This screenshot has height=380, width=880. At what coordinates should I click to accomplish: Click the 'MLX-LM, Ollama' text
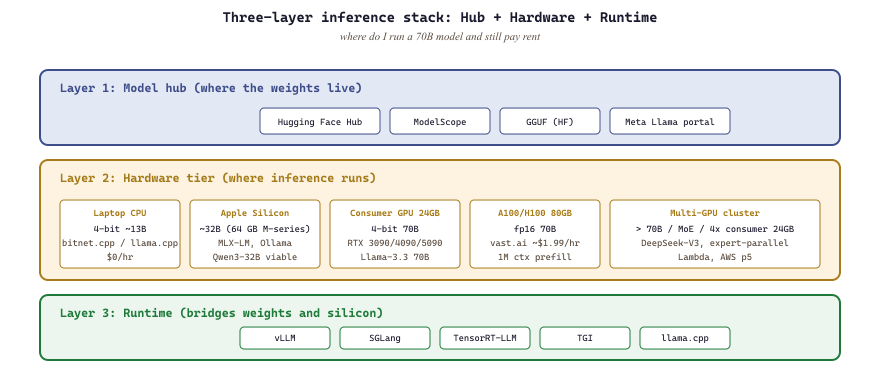tap(255, 243)
